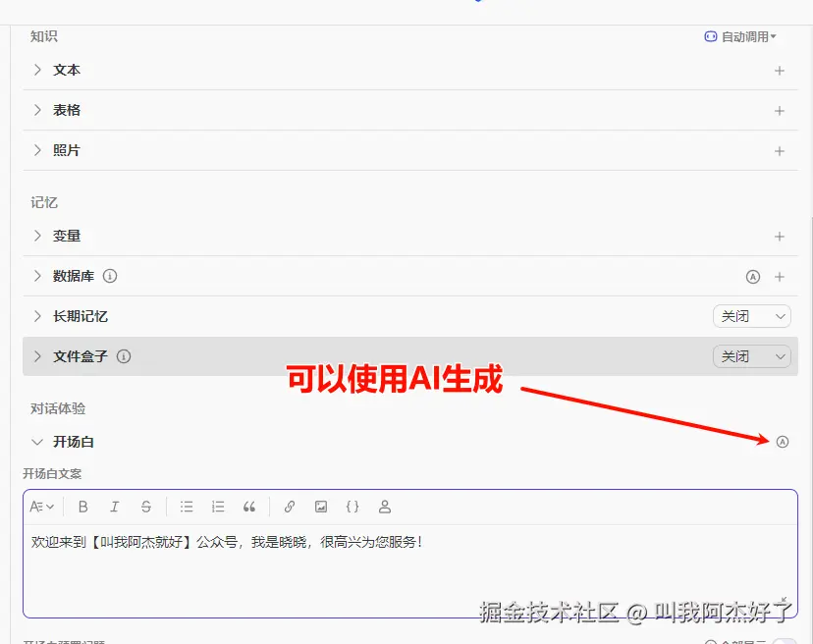This screenshot has width=813, height=644.
Task: Expand the 文件盒子 section
Action: coord(37,356)
